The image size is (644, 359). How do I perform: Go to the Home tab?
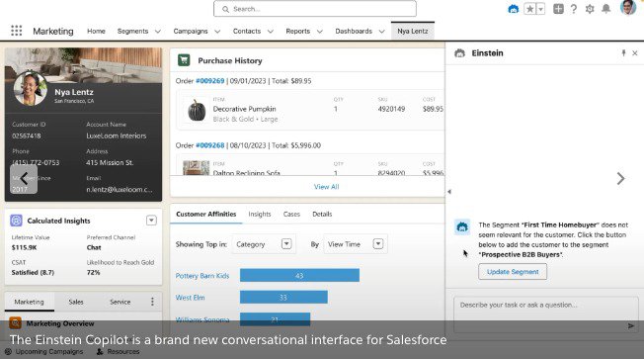pyautogui.click(x=96, y=32)
